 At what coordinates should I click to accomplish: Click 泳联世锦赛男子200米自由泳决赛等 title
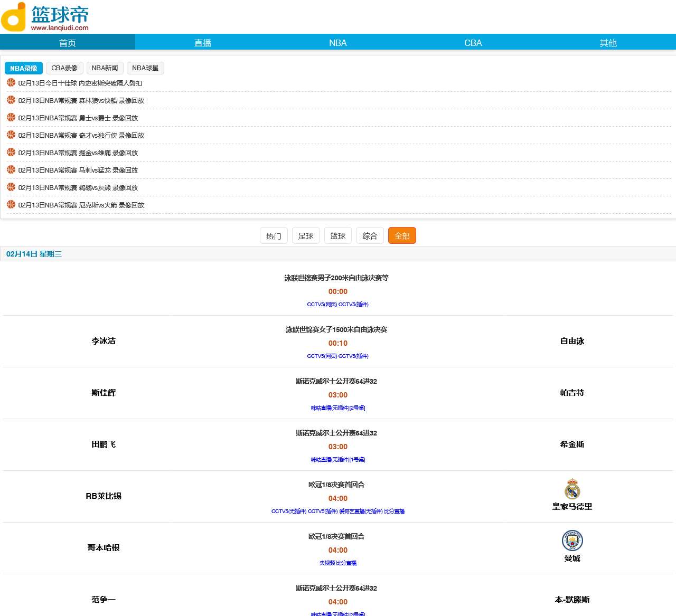pos(336,278)
